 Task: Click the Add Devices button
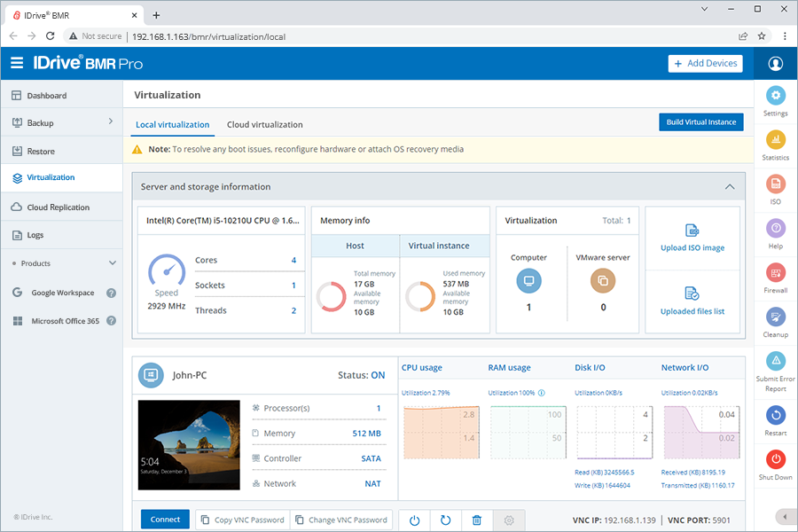pos(705,64)
